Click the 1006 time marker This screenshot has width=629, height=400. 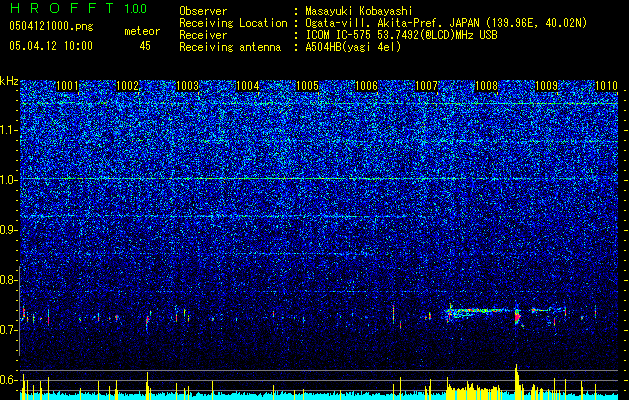[367, 86]
